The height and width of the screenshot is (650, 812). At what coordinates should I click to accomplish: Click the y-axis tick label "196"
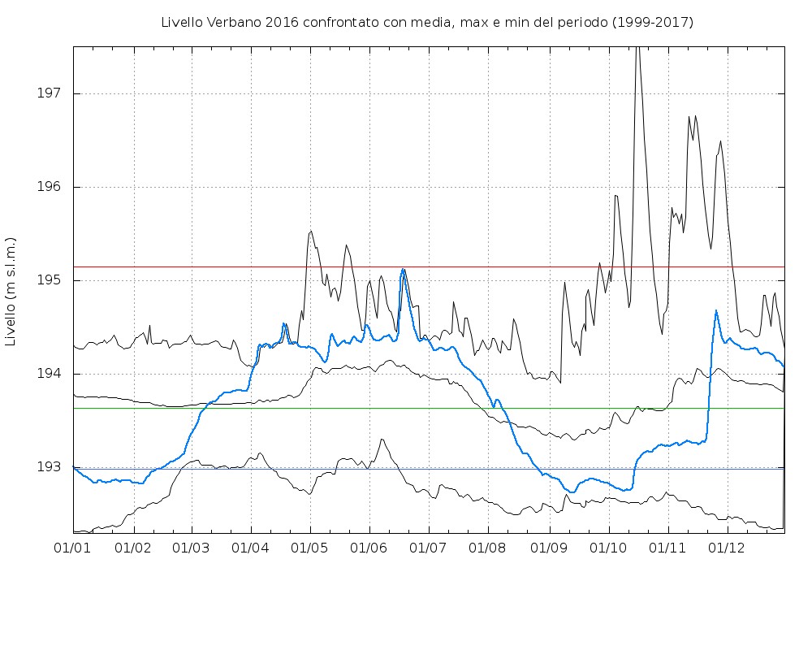click(x=49, y=187)
